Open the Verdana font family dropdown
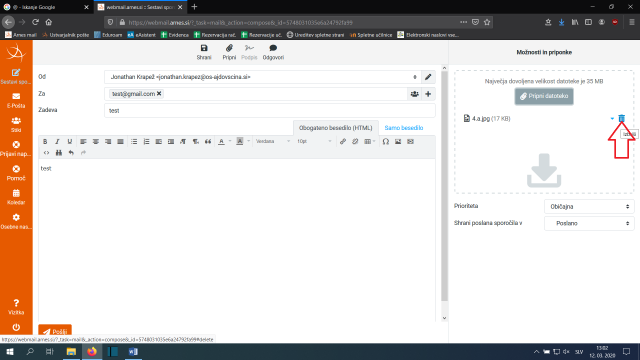 tap(273, 141)
